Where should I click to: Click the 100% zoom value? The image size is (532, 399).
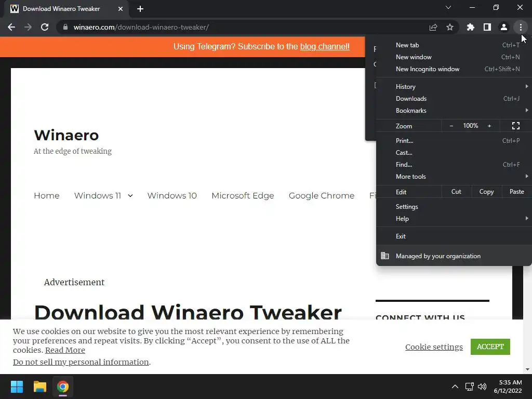click(x=470, y=126)
